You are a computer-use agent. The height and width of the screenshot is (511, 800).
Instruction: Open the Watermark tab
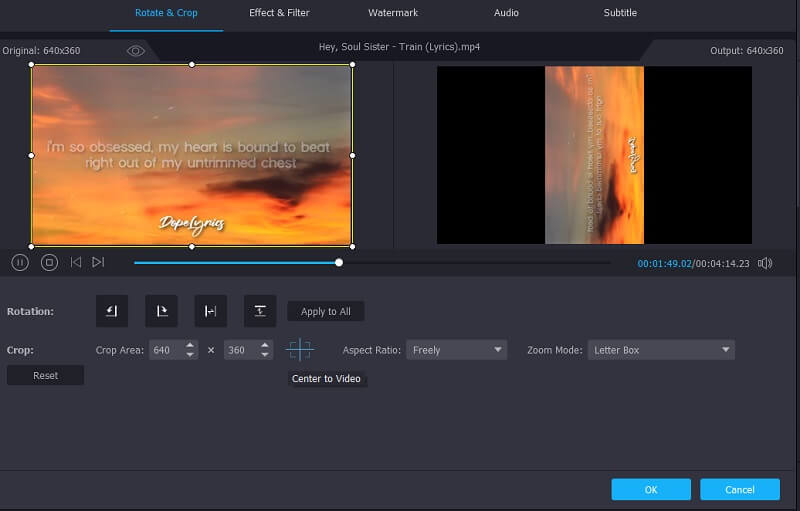tap(393, 13)
